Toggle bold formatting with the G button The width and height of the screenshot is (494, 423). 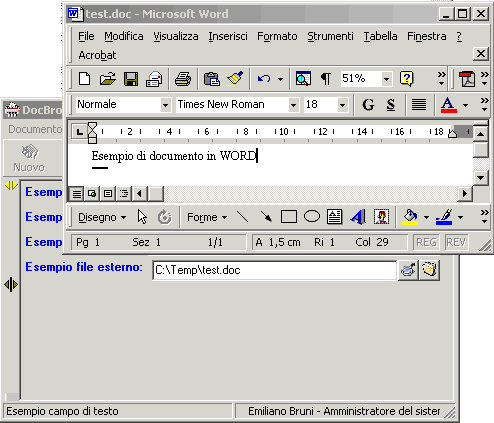point(368,105)
